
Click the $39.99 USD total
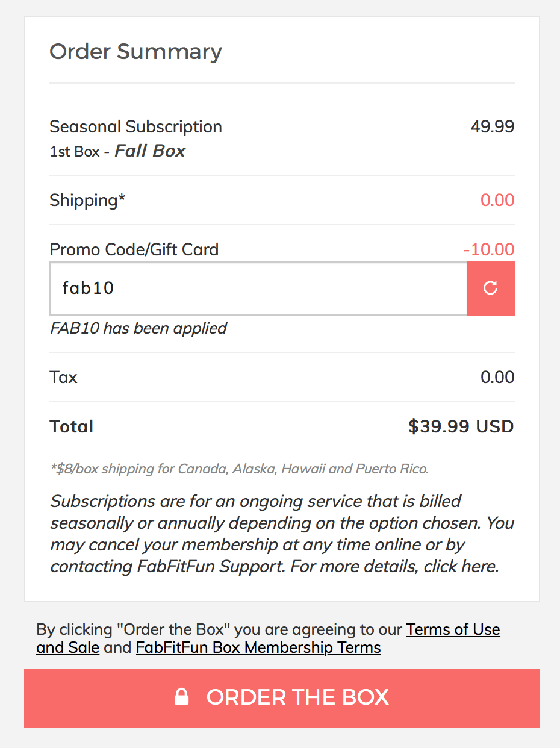[x=461, y=426]
